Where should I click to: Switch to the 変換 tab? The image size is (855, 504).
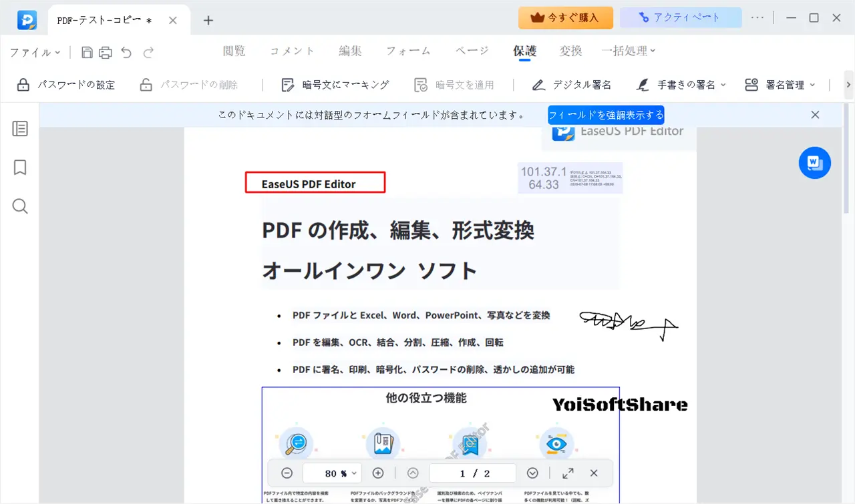click(x=570, y=51)
